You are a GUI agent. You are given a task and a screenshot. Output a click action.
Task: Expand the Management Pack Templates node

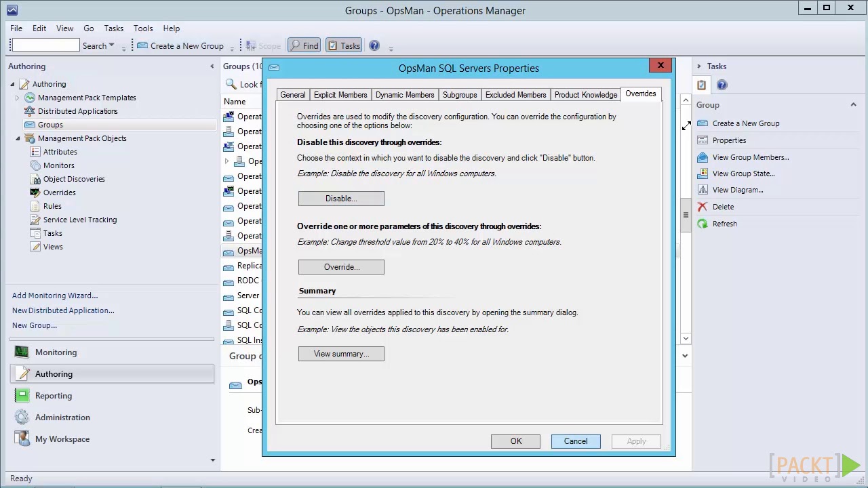[18, 98]
